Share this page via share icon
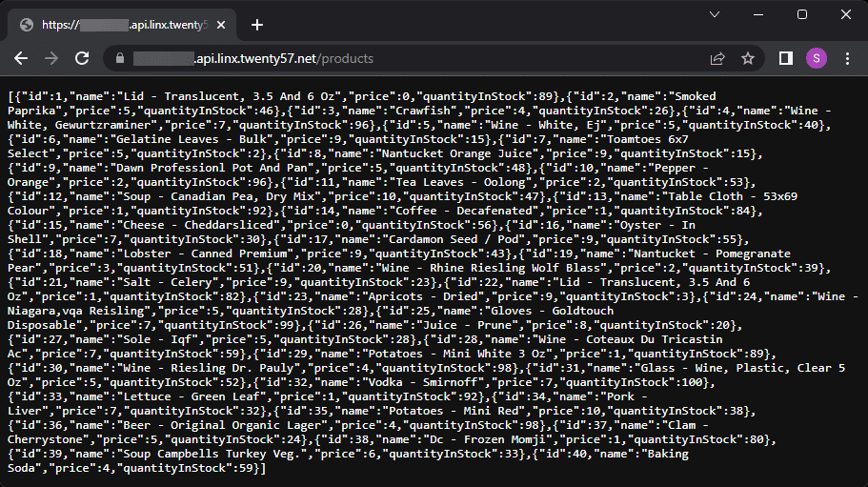The image size is (868, 487). coord(717,58)
